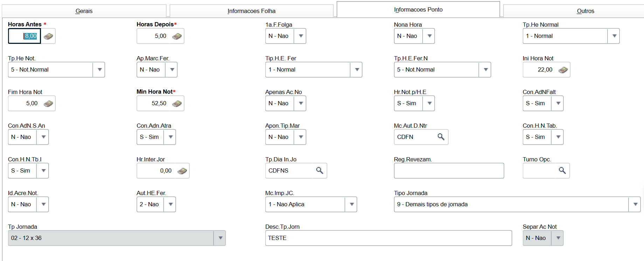Click calculator icon in Ini Hora Not
The width and height of the screenshot is (644, 261).
[x=563, y=70]
